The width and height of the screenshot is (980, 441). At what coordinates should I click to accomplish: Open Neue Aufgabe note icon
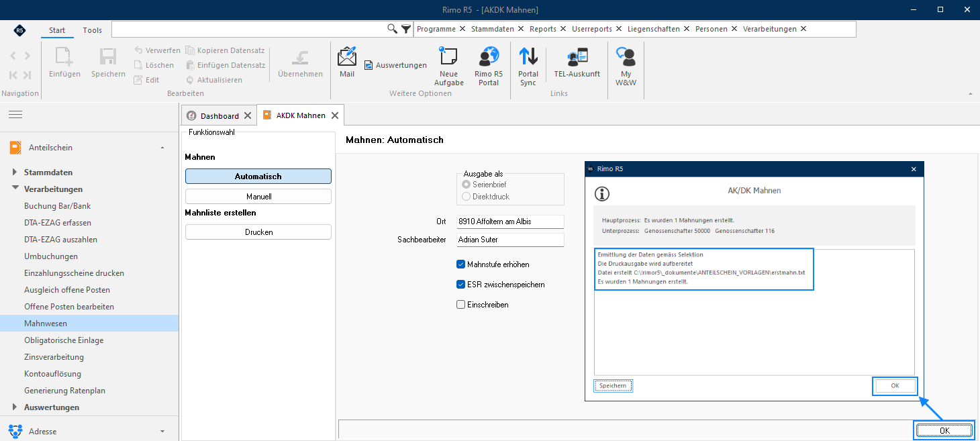[448, 56]
